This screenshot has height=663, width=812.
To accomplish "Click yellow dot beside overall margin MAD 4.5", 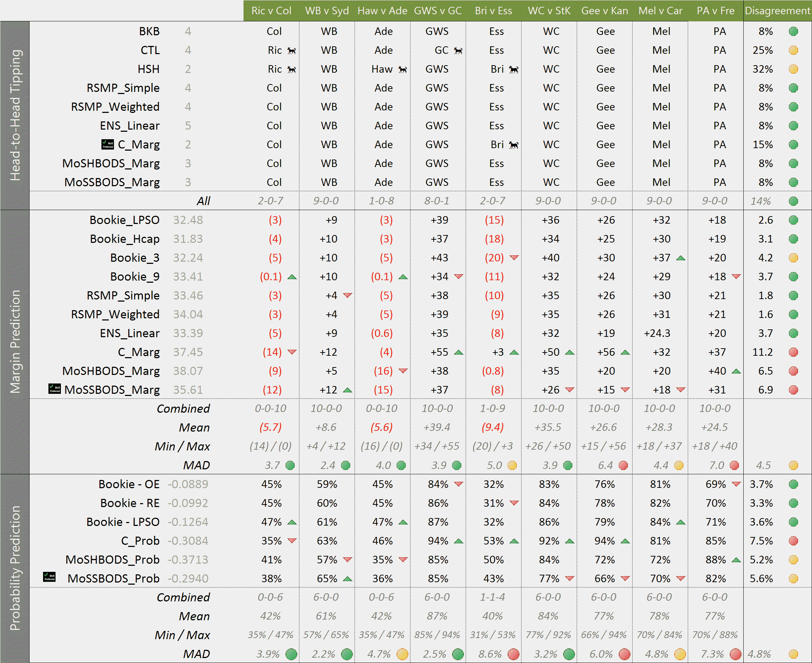I will 793,465.
